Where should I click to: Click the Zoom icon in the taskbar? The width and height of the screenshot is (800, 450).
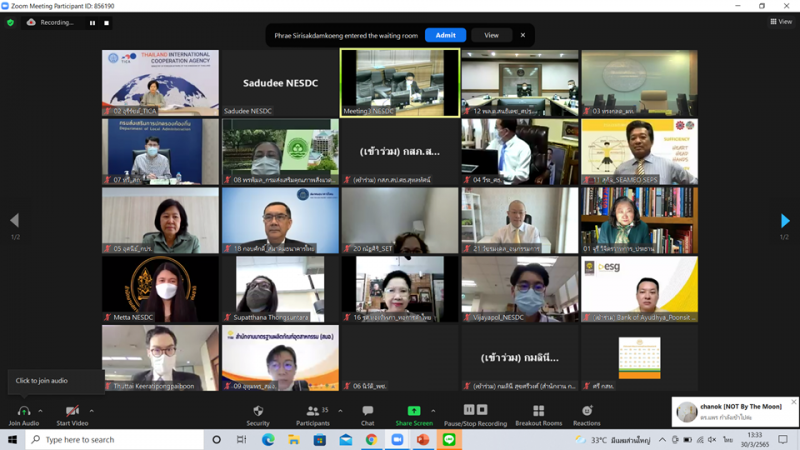click(x=397, y=439)
